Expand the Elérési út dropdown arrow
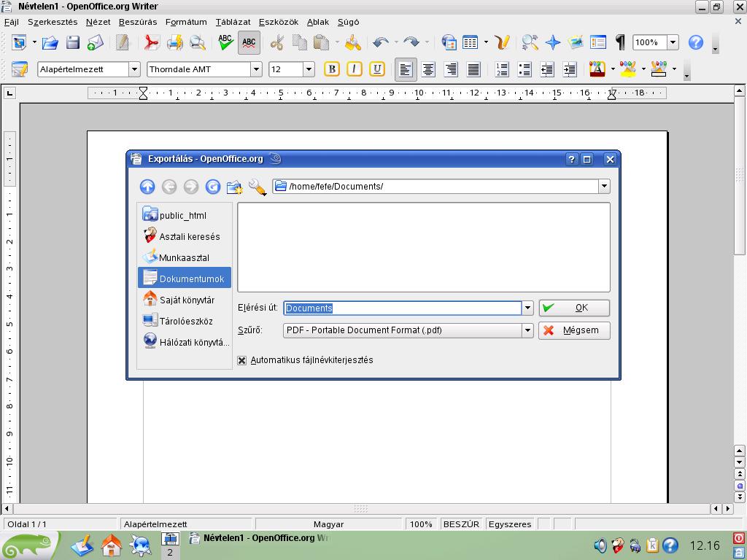The image size is (747, 560). pyautogui.click(x=527, y=308)
